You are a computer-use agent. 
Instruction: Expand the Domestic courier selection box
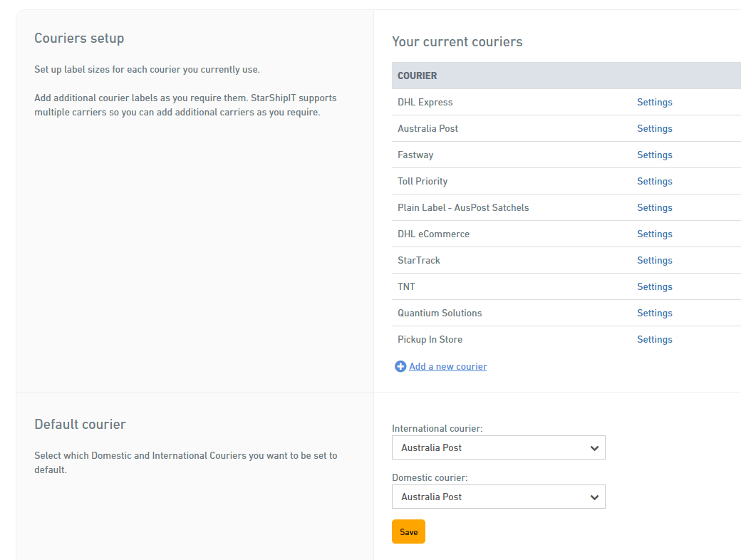499,497
